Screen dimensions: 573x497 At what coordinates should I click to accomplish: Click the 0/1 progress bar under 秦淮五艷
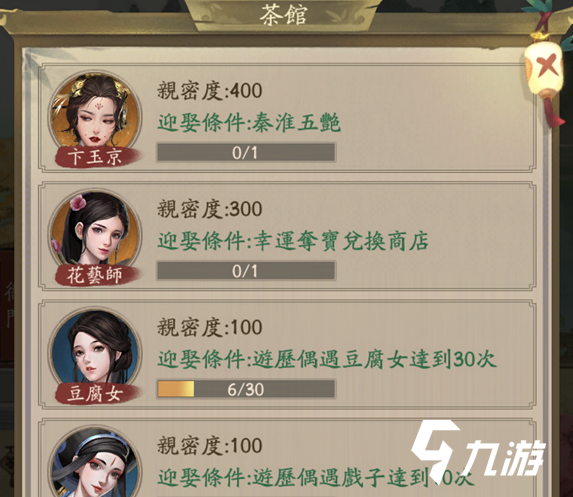(246, 152)
